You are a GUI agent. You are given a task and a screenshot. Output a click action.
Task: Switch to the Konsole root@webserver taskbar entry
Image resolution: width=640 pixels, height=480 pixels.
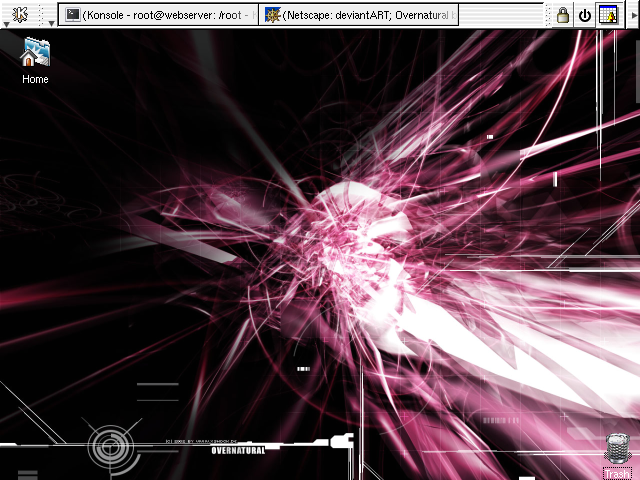(158, 15)
